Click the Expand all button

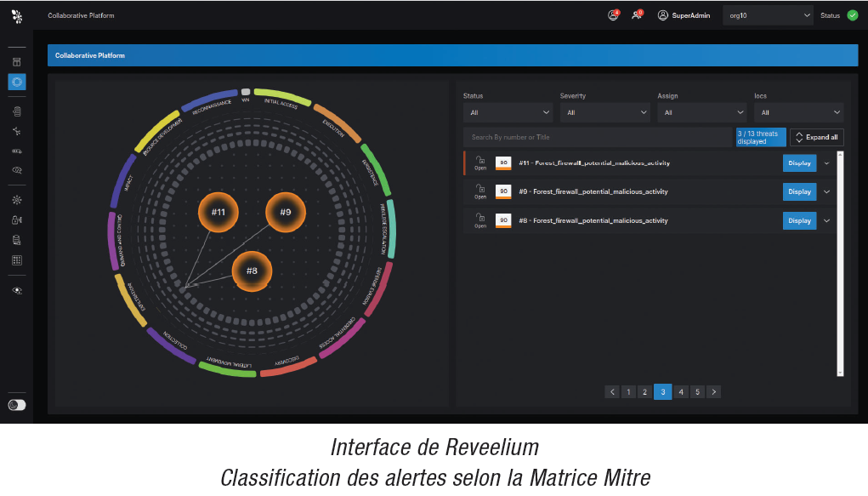pyautogui.click(x=816, y=138)
